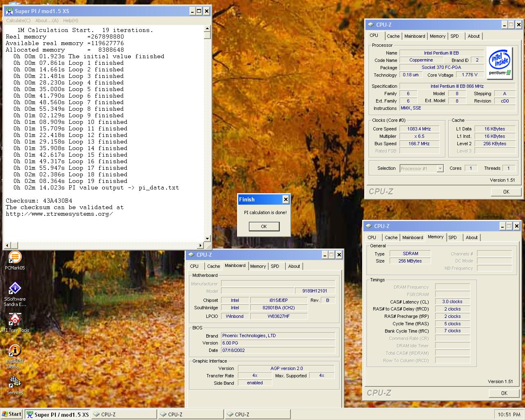The image size is (525, 420).
Task: Click the Specification field Intel Pentium III EB 866 MHz
Action: tap(457, 86)
